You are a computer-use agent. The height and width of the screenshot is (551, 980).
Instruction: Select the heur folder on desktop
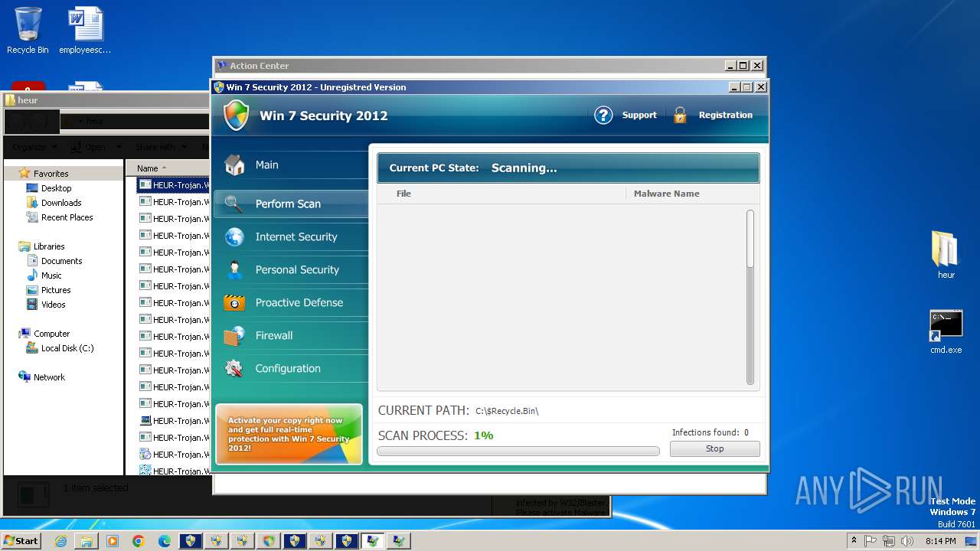click(946, 254)
